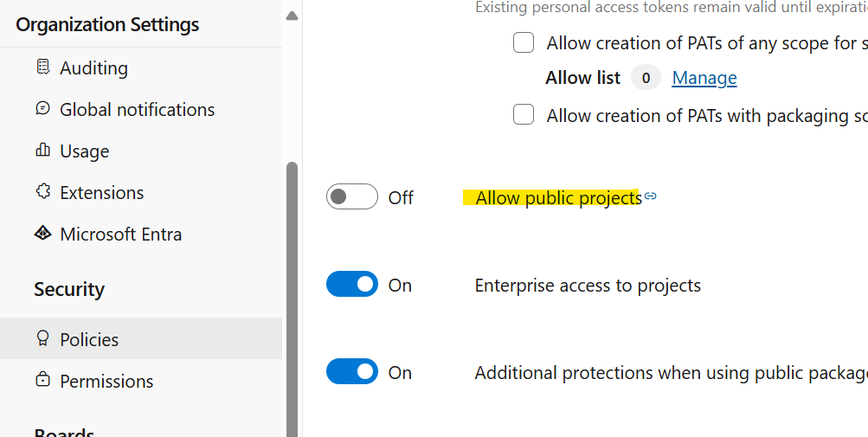The height and width of the screenshot is (437, 868).
Task: Disable the Enterprise access to projects toggle
Action: (x=352, y=284)
